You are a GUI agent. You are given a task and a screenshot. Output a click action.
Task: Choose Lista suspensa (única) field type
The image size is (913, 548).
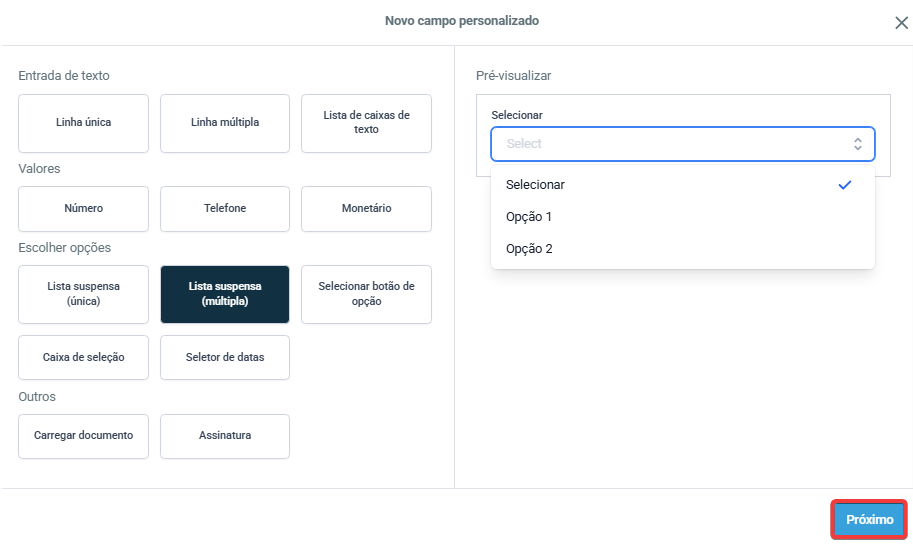(83, 294)
